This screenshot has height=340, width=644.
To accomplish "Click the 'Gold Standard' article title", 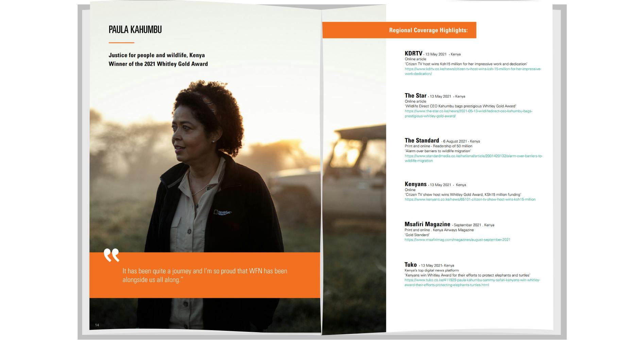I will [x=417, y=235].
